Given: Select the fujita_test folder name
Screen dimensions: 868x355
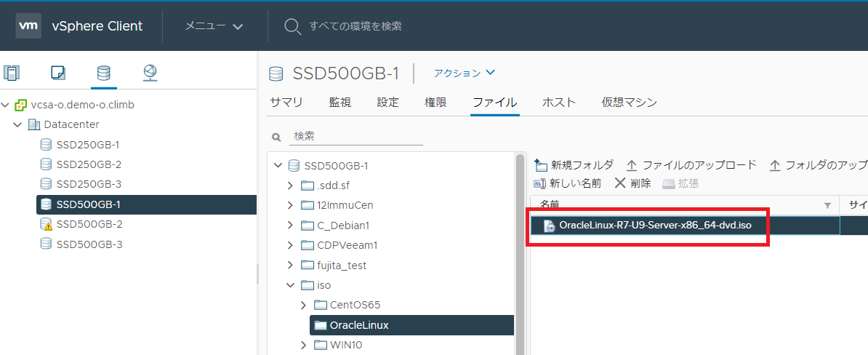Looking at the screenshot, I should [x=342, y=266].
